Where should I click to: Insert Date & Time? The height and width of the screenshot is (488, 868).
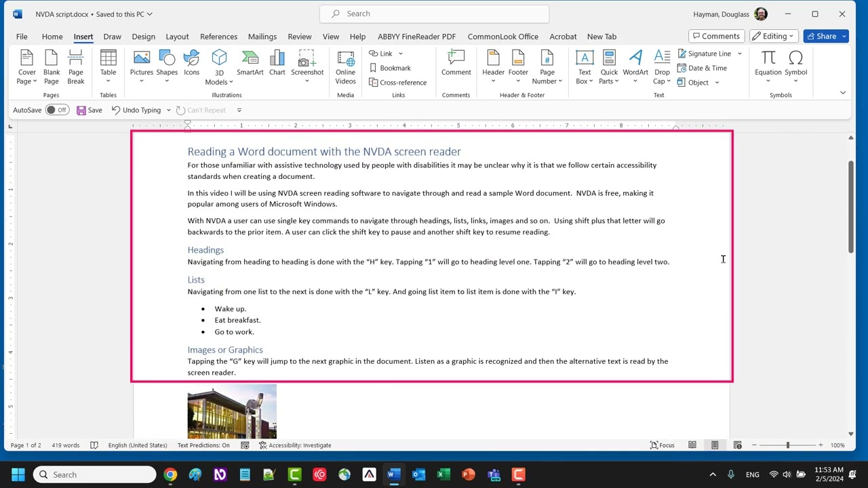coord(702,68)
